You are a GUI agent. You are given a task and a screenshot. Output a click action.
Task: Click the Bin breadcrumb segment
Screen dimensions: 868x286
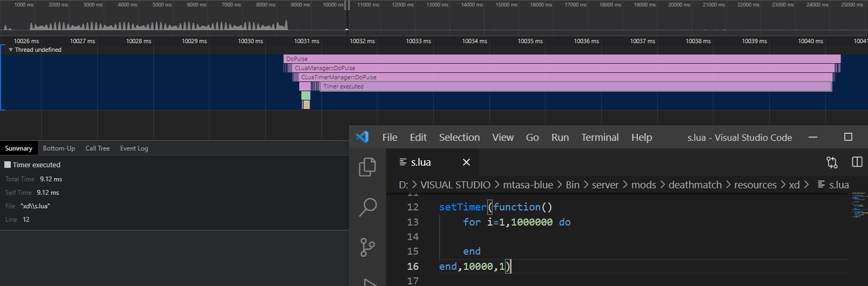573,185
